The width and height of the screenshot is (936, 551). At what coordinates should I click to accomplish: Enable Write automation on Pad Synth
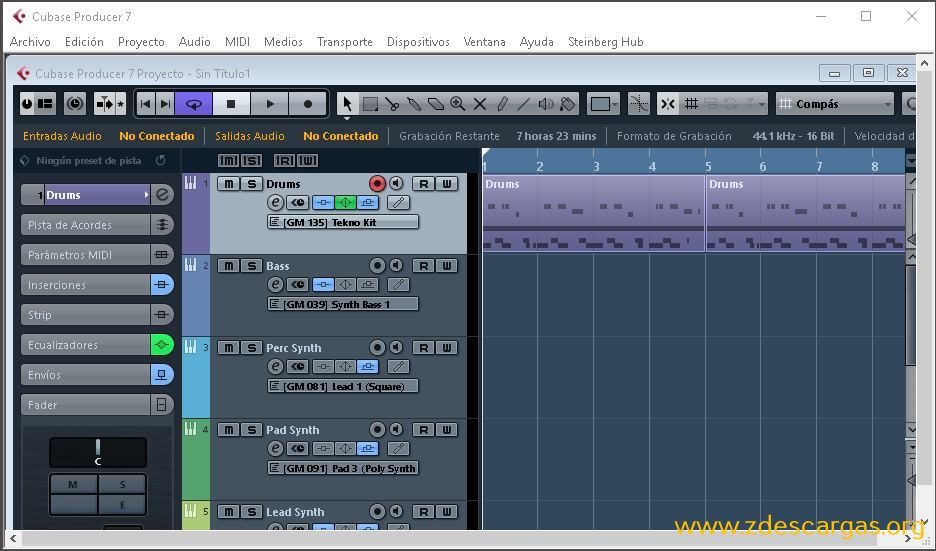[x=447, y=429]
